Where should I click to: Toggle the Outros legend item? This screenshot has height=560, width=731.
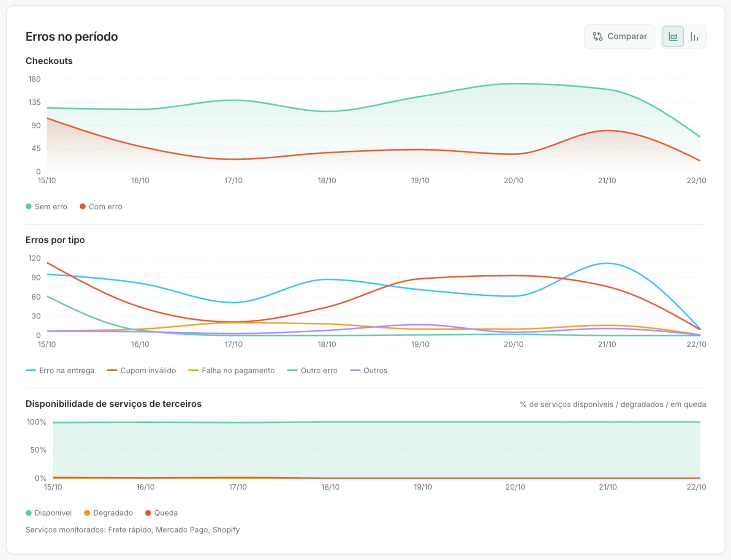(x=369, y=370)
